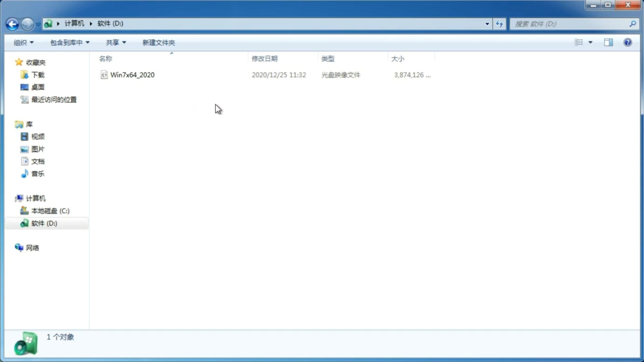Image resolution: width=644 pixels, height=362 pixels.
Task: Click the optical disc icon in taskbar
Action: 26,344
